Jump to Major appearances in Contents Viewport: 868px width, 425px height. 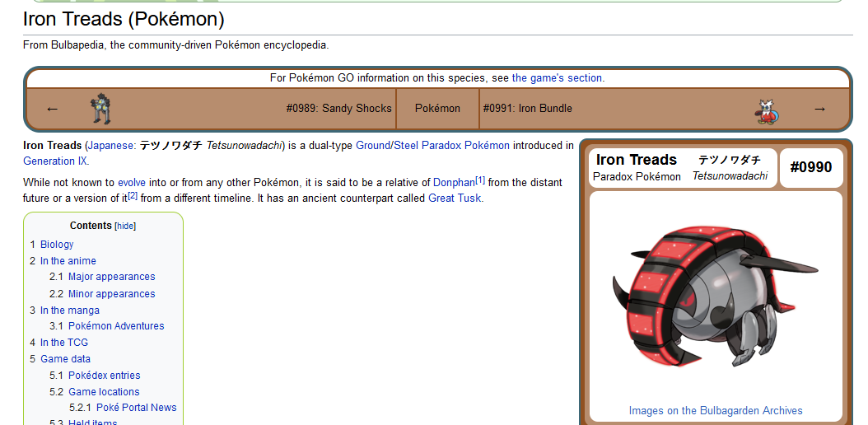111,277
